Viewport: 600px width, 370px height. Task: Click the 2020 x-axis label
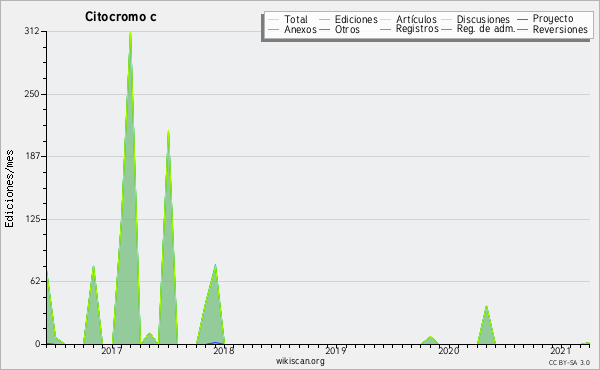[448, 350]
